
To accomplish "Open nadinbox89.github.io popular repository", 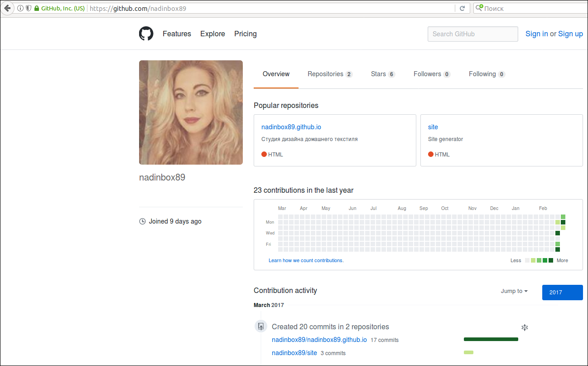I will pyautogui.click(x=291, y=127).
